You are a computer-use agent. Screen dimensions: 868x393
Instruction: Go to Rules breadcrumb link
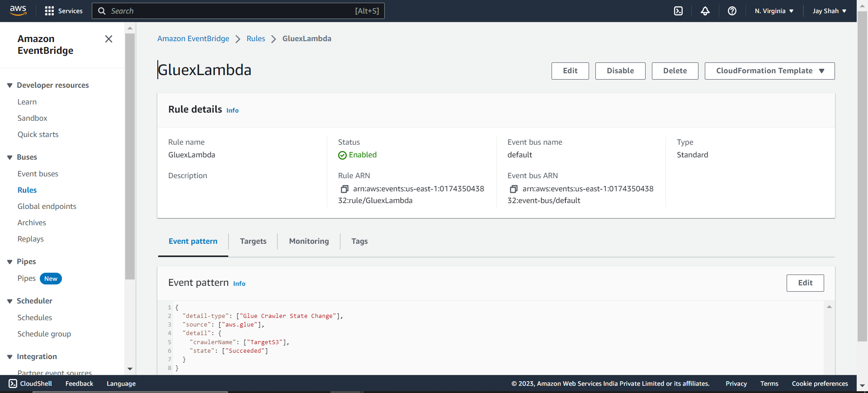[256, 39]
